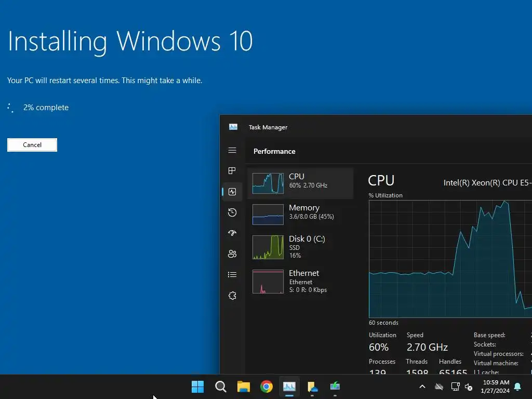Open the Windows Start menu
532x399 pixels.
(x=197, y=387)
